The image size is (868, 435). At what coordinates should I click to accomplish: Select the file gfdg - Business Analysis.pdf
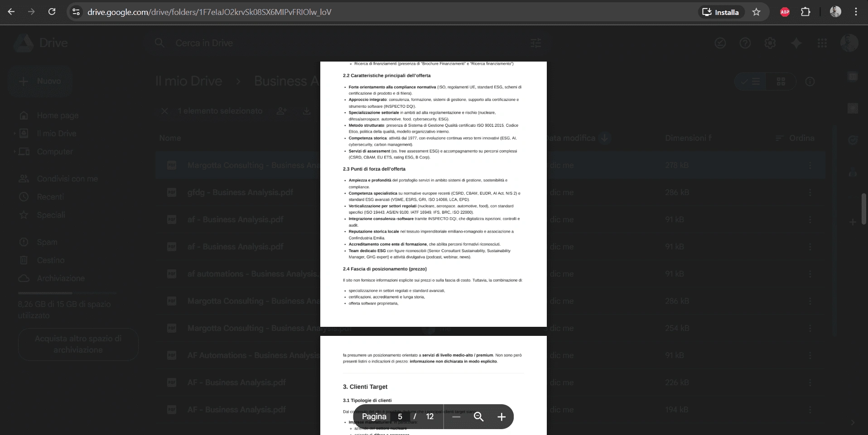tap(240, 192)
